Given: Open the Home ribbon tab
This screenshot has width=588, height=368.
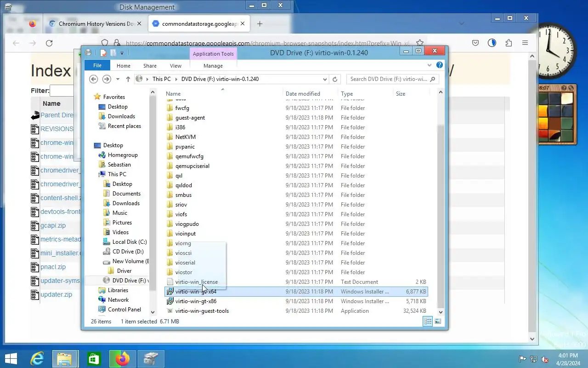Looking at the screenshot, I should tap(124, 66).
